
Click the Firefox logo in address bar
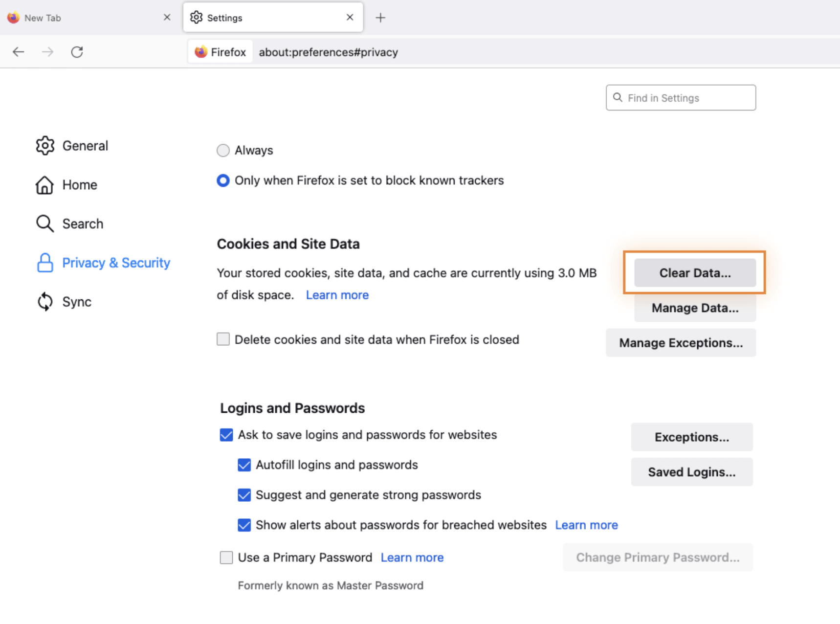[201, 52]
